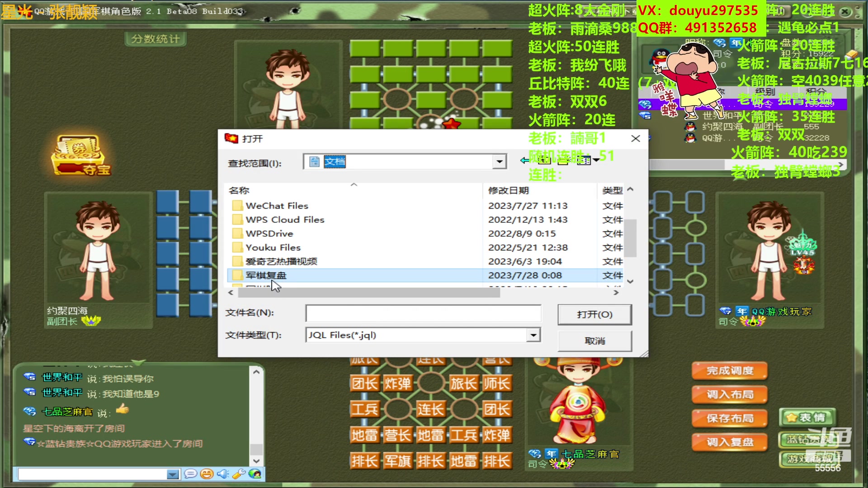Click the thumbs-up emoji in chat
The width and height of the screenshot is (868, 488).
pos(123,410)
